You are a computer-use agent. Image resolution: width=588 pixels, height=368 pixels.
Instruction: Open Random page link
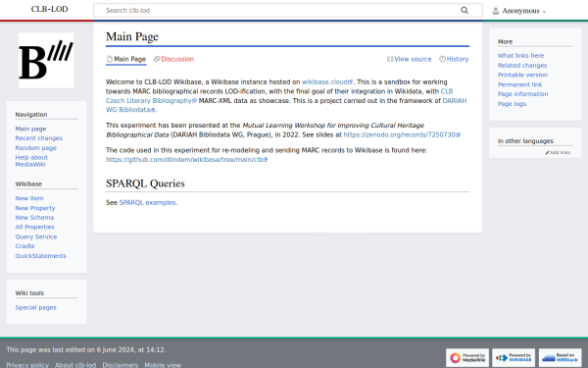[x=36, y=148]
